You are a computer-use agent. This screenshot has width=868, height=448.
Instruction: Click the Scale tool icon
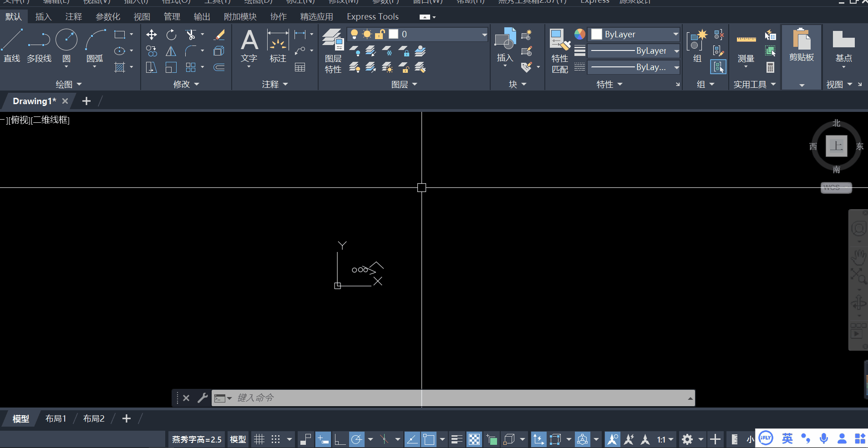click(171, 67)
